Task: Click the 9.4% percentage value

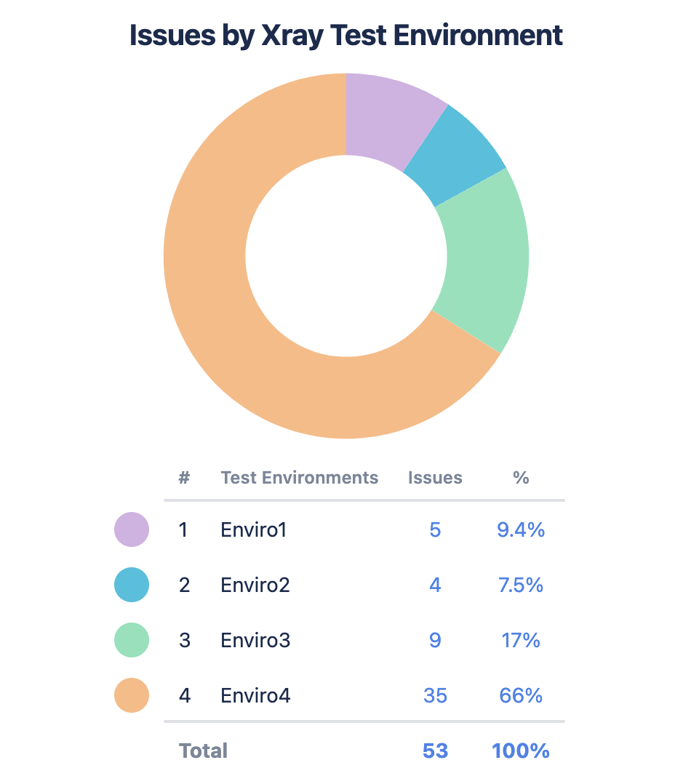Action: pyautogui.click(x=521, y=529)
